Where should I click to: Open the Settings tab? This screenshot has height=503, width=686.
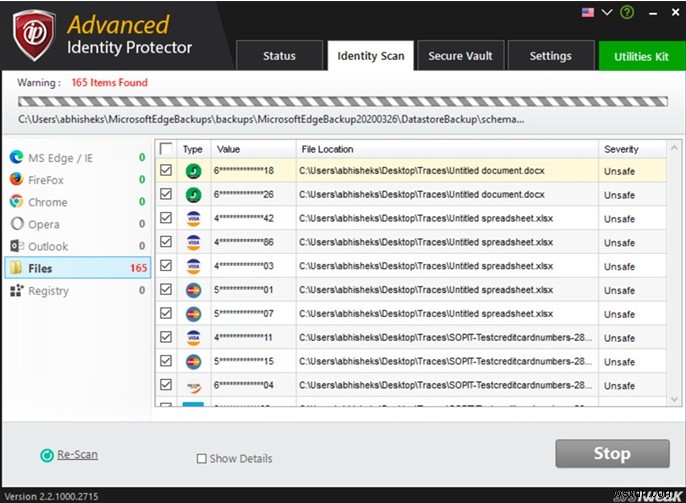click(x=550, y=56)
